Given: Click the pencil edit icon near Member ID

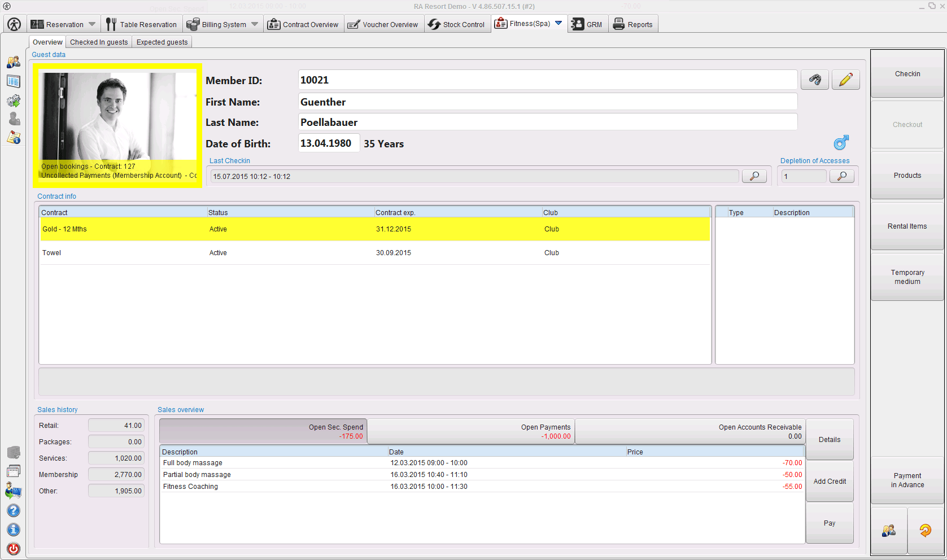Looking at the screenshot, I should [845, 80].
